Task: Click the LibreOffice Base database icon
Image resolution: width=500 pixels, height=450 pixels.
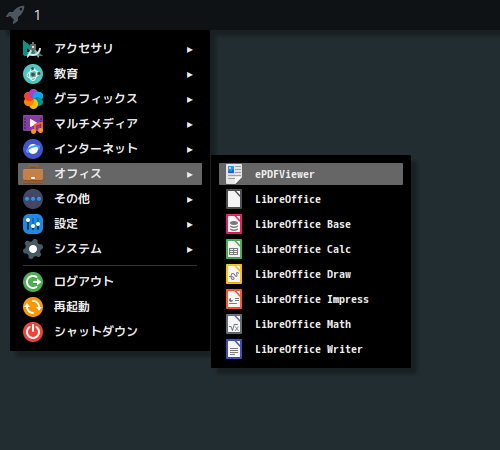Action: [234, 224]
